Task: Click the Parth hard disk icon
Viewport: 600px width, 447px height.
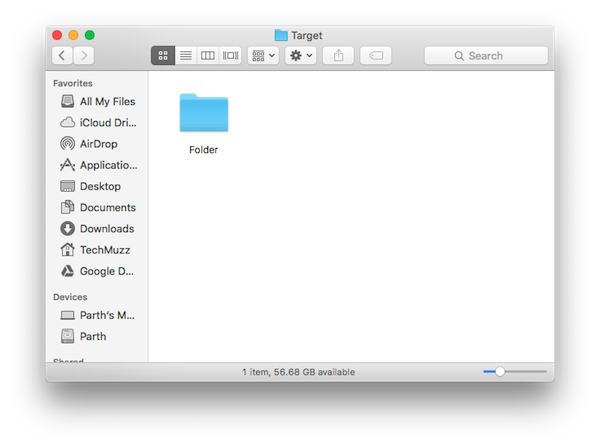Action: tap(67, 336)
